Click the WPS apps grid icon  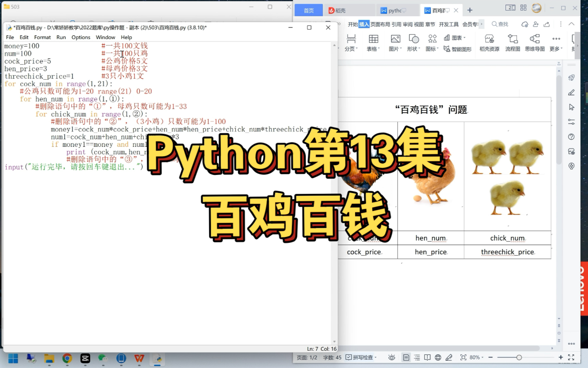[x=523, y=8]
